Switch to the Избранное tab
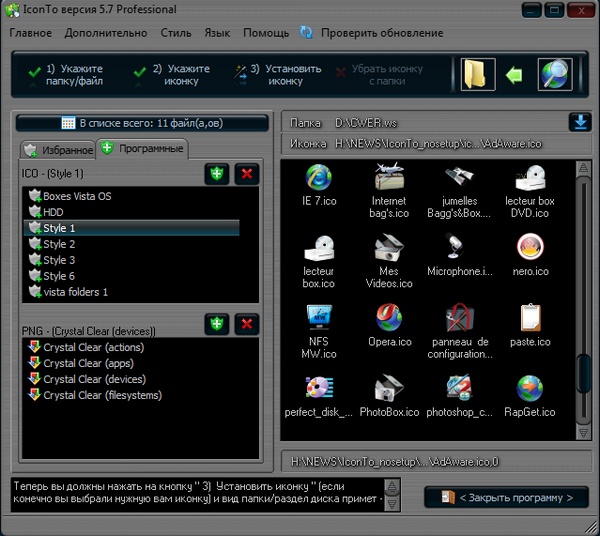The image size is (600, 536). pos(57,150)
